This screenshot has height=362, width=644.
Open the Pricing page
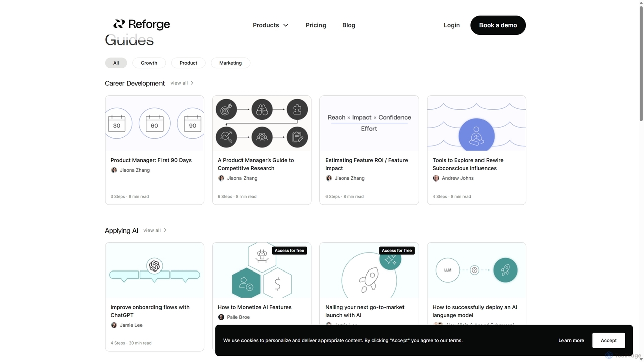pos(316,25)
